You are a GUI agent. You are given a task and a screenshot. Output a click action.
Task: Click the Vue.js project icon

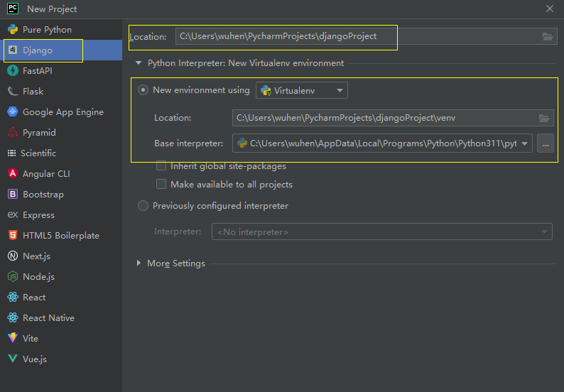tap(12, 359)
